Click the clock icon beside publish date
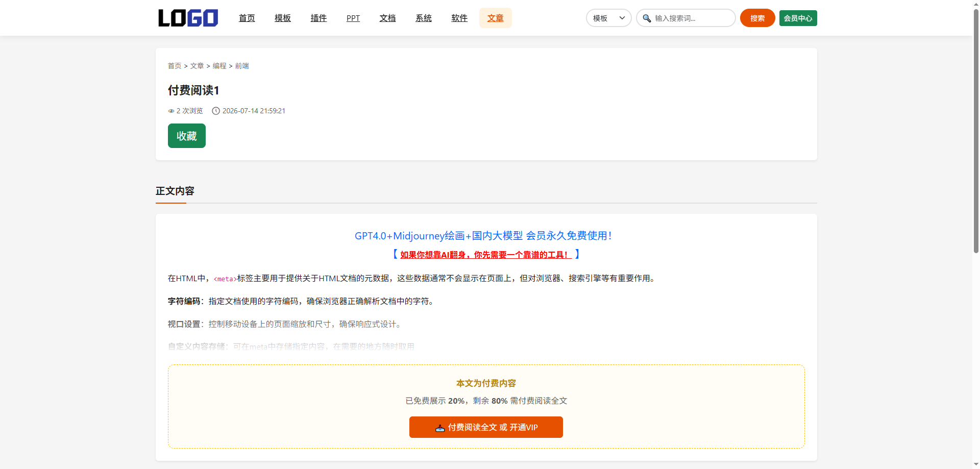Screen dimensions: 980x469 click(x=216, y=111)
